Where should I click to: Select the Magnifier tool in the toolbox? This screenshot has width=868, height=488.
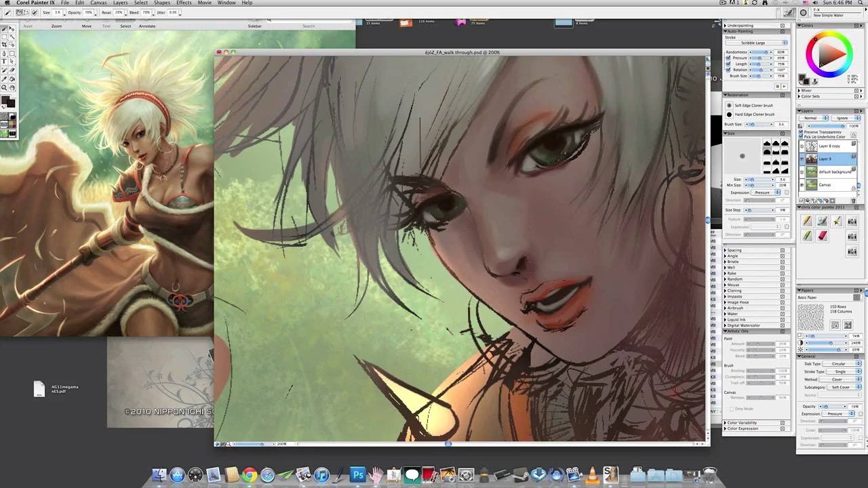tap(3, 88)
